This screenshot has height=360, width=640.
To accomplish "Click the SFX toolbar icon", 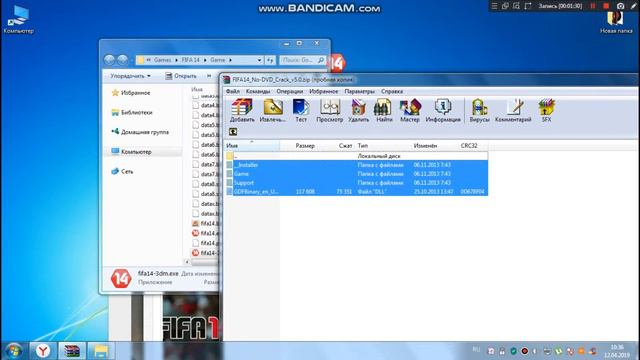I will pos(546,110).
